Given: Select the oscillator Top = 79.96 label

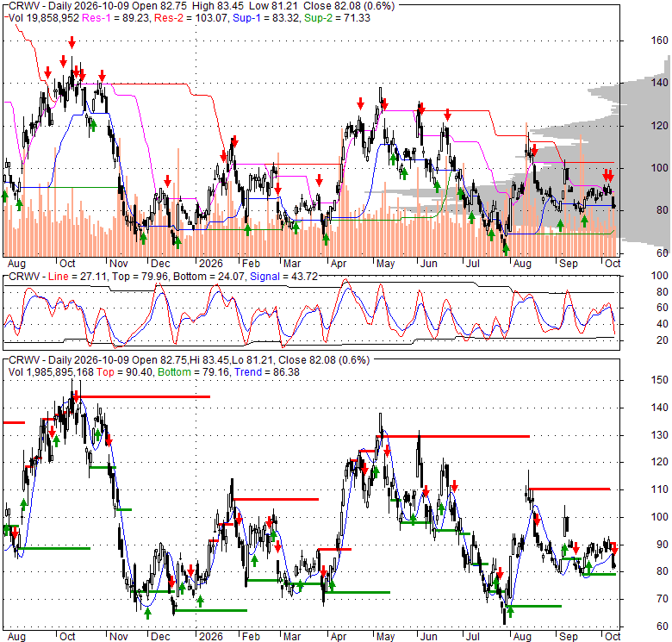Looking at the screenshot, I should click(x=140, y=277).
